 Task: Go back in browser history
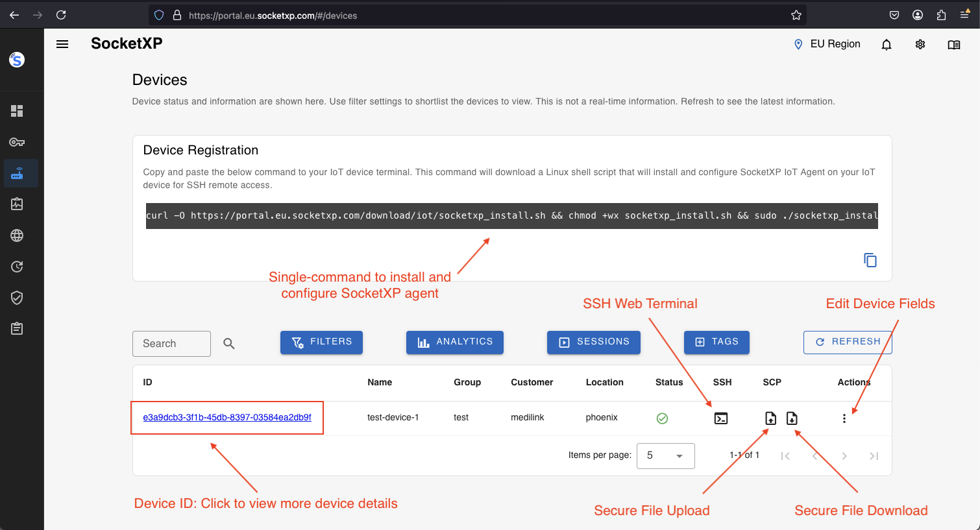[14, 15]
